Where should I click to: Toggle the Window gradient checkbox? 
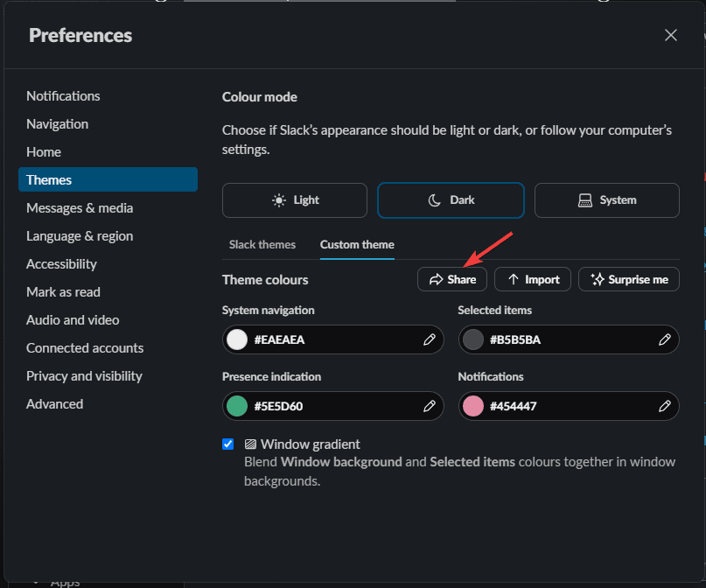[x=228, y=444]
